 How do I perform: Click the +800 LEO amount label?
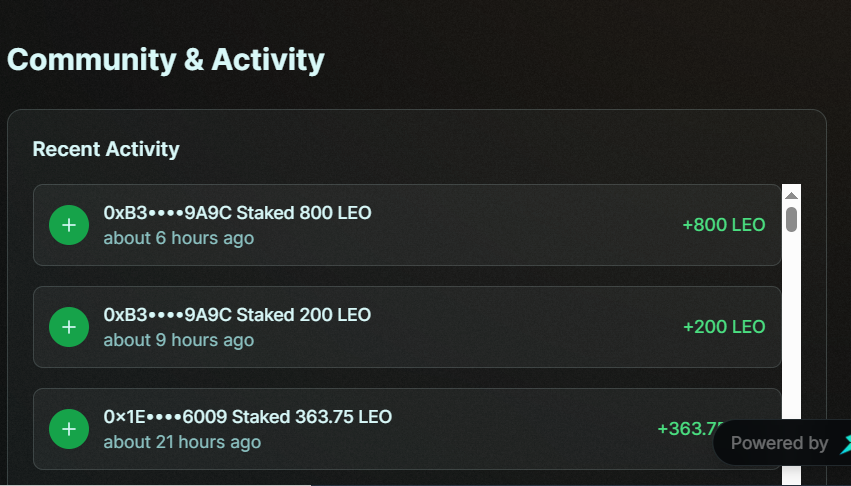[x=723, y=225]
